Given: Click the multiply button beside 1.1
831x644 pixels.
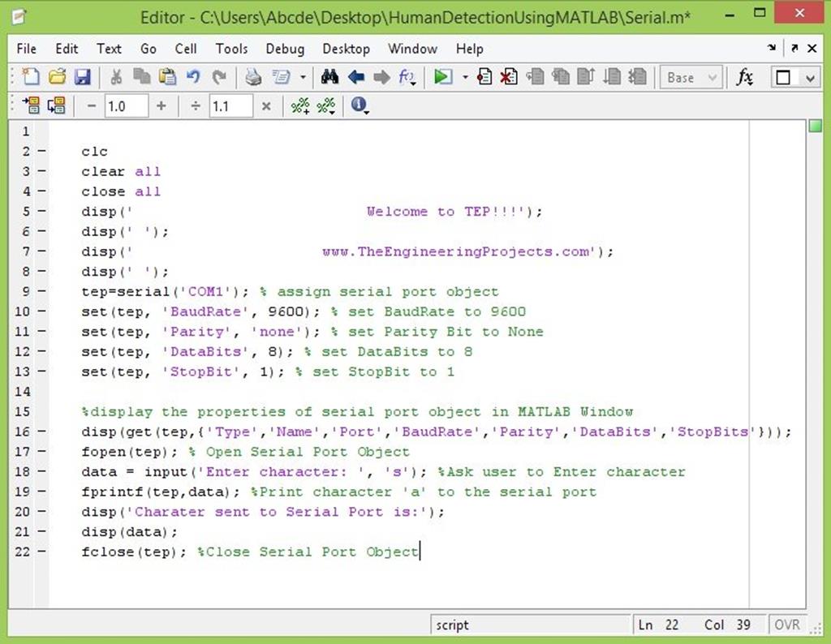Looking at the screenshot, I should (x=265, y=105).
